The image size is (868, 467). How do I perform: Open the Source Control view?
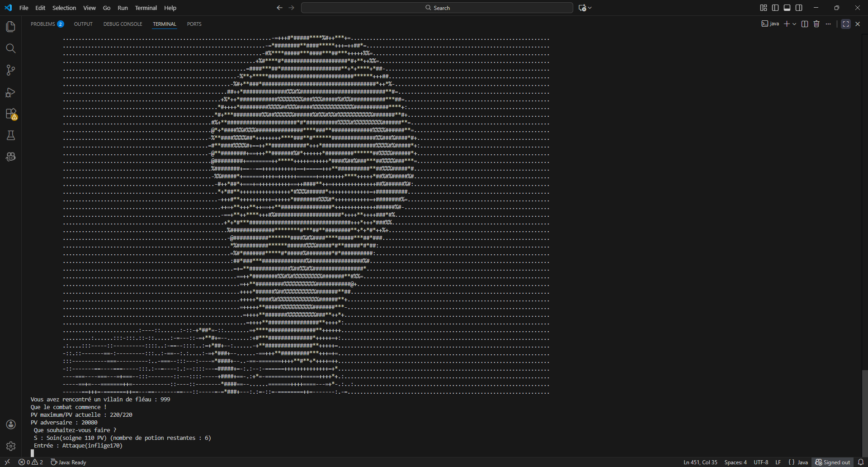11,70
